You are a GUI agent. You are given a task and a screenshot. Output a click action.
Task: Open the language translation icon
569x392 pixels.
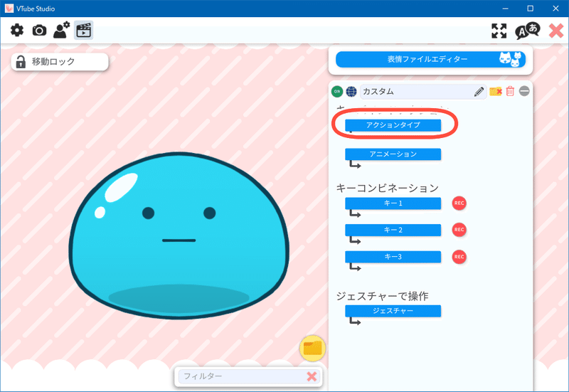click(527, 31)
